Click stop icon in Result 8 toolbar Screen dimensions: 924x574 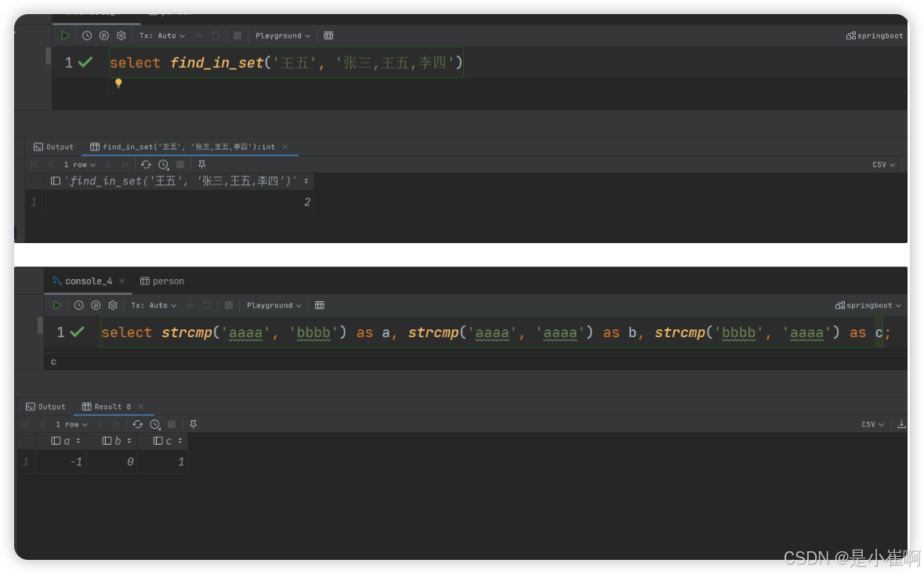point(172,424)
